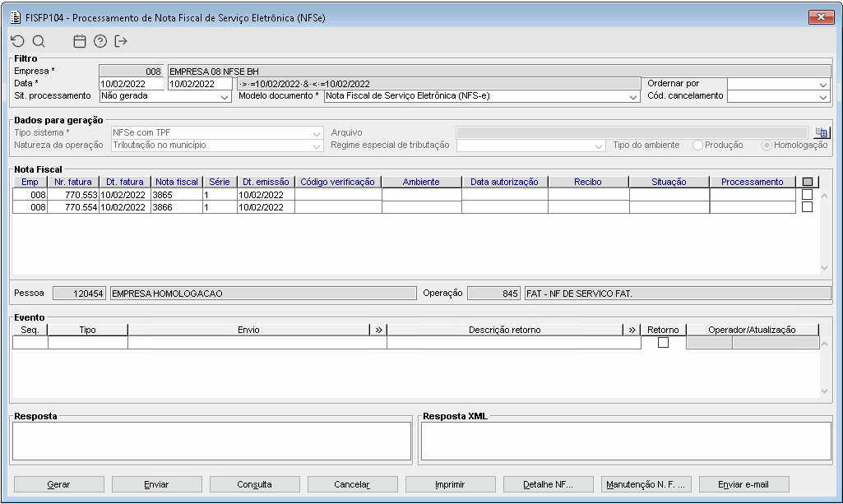The height and width of the screenshot is (504, 843).
Task: Click the Série column header
Action: 220,182
